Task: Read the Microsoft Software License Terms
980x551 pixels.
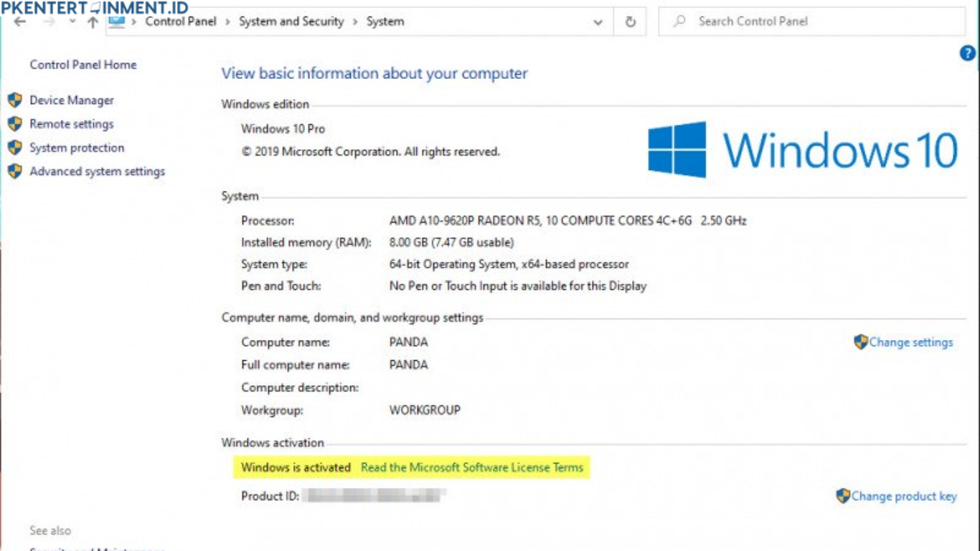Action: (472, 468)
